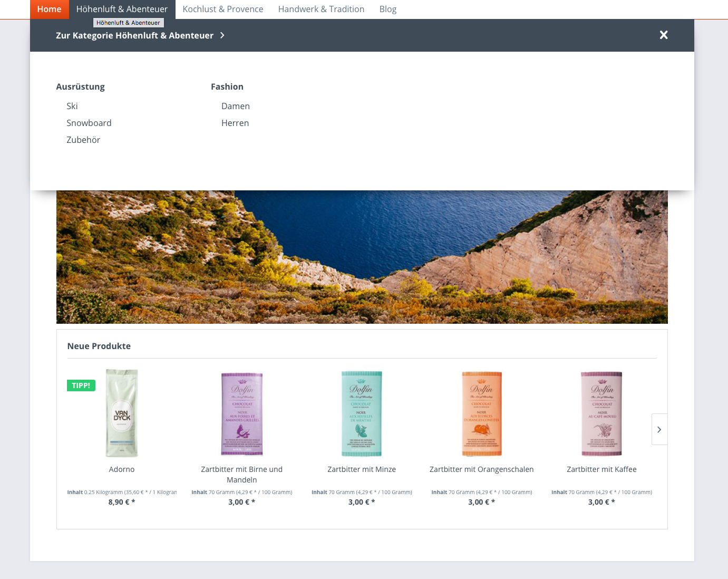Select the Damen subcategory
Image resolution: width=728 pixels, height=579 pixels.
[236, 106]
